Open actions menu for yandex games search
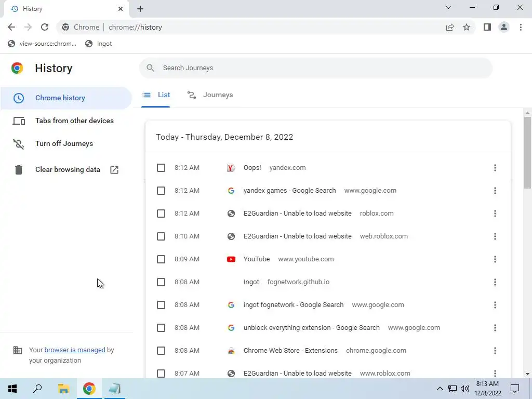 tap(495, 191)
